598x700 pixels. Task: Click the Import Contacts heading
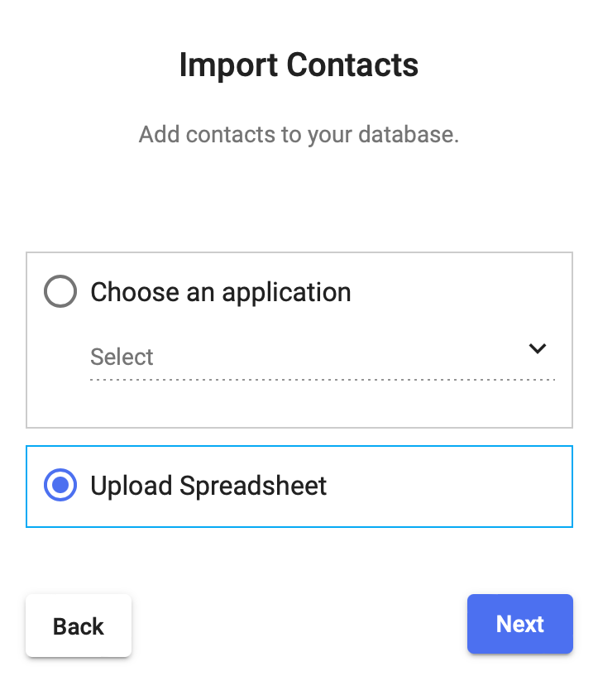[x=299, y=65]
